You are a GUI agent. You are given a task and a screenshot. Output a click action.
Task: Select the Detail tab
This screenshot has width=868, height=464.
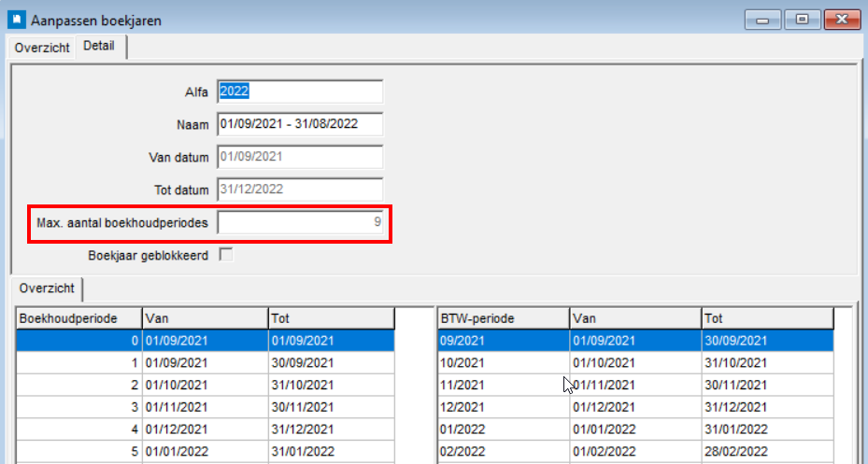(x=100, y=46)
